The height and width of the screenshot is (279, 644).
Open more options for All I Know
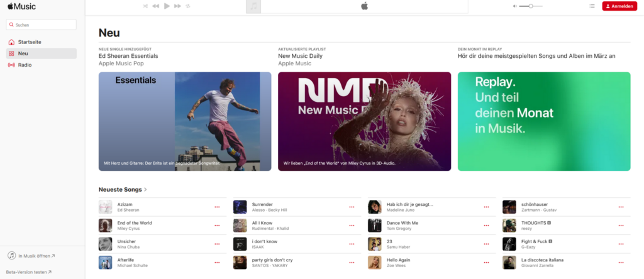pyautogui.click(x=352, y=226)
